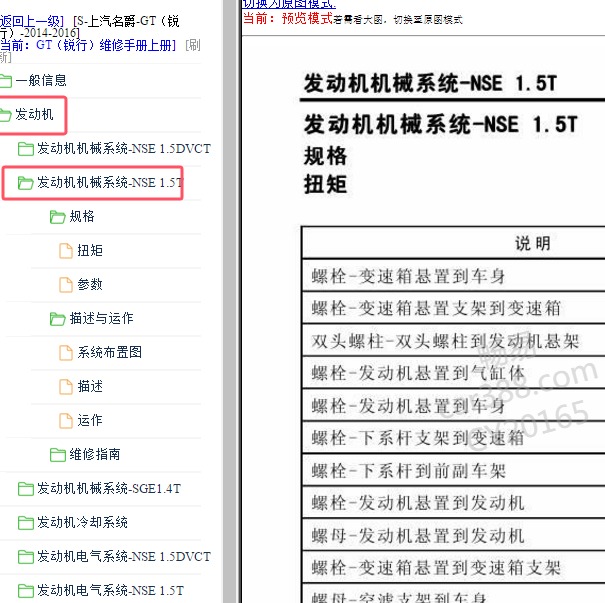Image resolution: width=605 pixels, height=603 pixels.
Task: Open folder icon of 发动机机械系统-SGE1.4T
Action: tap(26, 488)
